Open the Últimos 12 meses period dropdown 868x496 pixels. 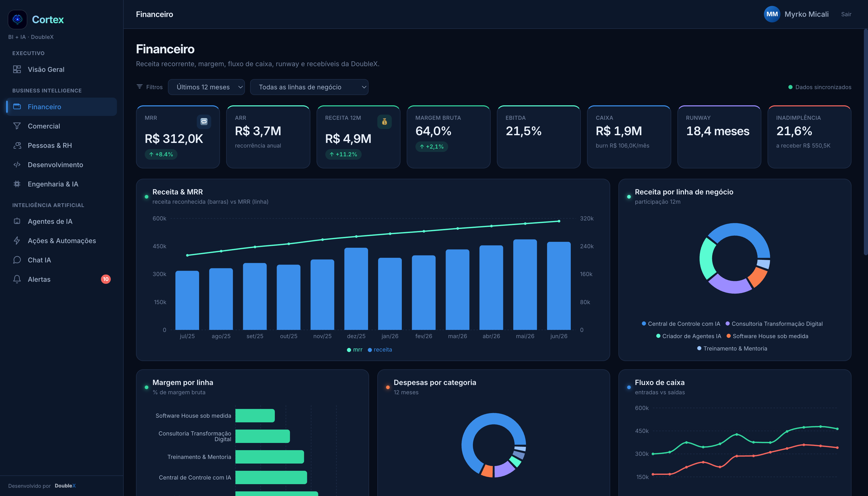(x=206, y=87)
